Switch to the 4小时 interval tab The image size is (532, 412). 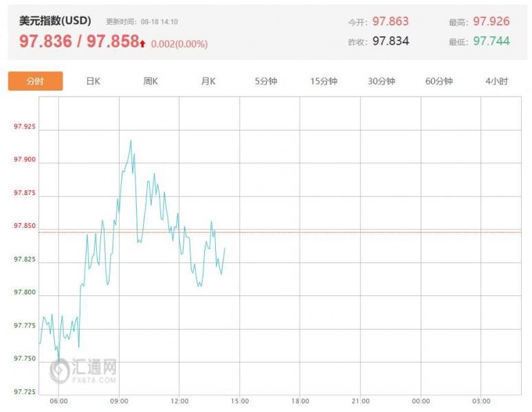pos(496,81)
